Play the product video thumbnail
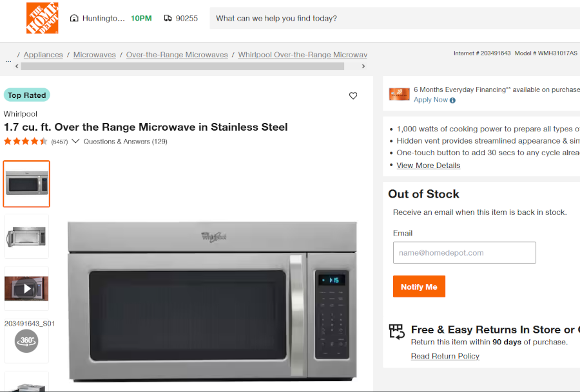580x392 pixels. [x=26, y=288]
